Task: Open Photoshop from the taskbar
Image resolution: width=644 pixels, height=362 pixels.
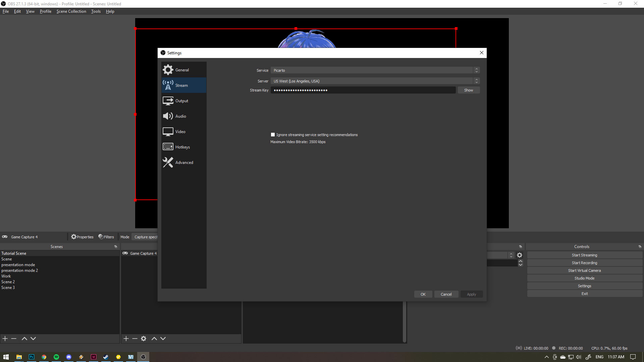Action: point(31,357)
